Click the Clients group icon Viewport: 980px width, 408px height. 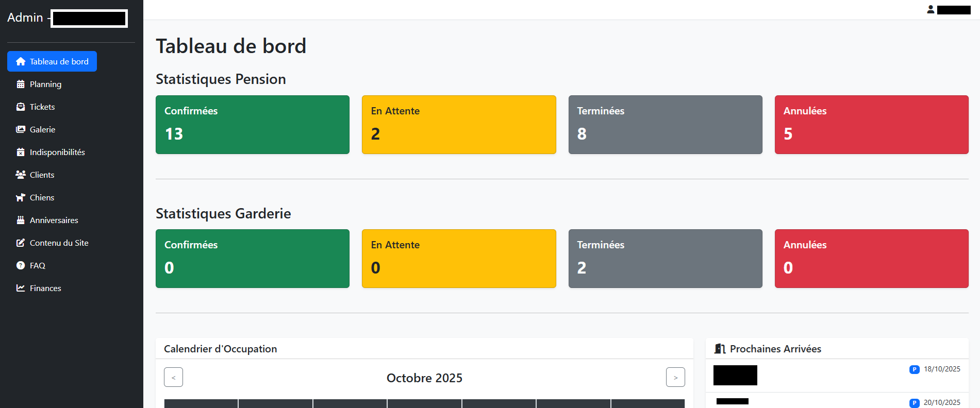pos(21,175)
